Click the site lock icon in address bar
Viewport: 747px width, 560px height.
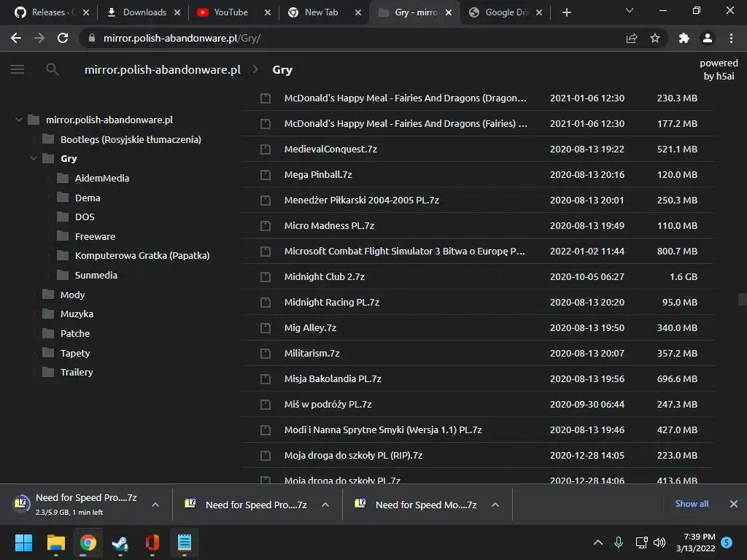tap(92, 38)
